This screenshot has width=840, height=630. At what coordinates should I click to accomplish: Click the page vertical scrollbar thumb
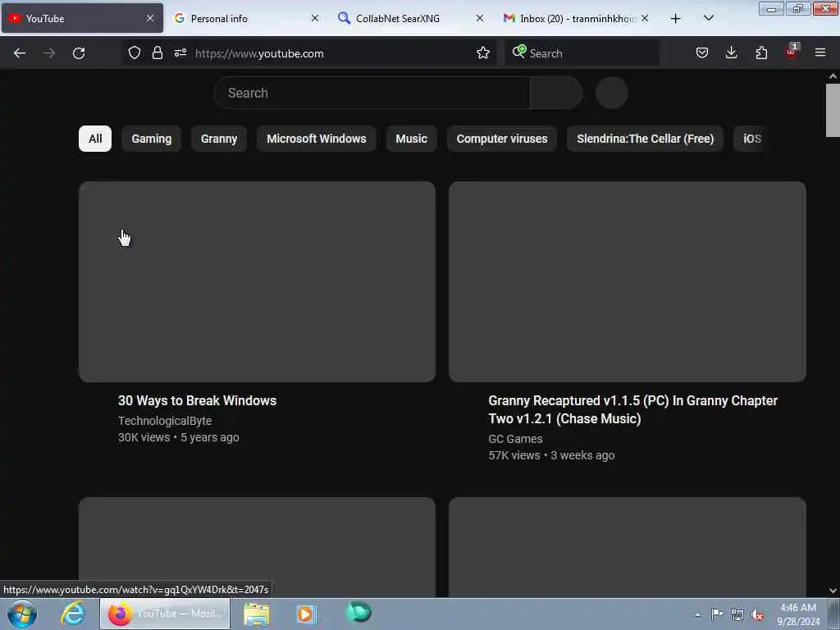[833, 111]
